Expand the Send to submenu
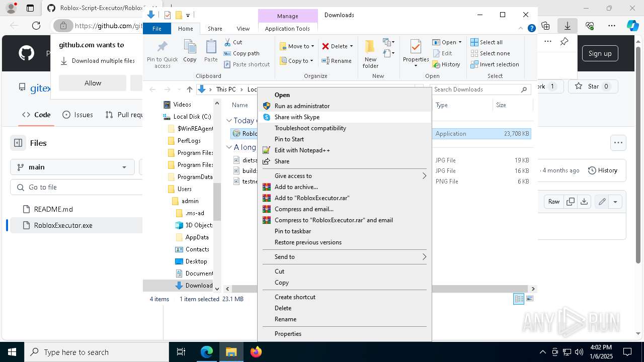Viewport: 644px width, 362px height. pyautogui.click(x=345, y=257)
